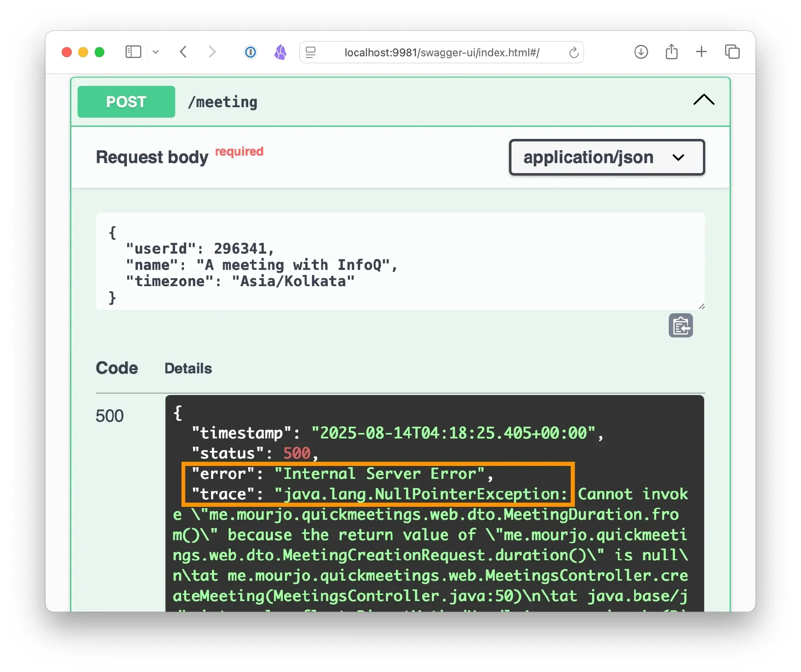
Task: Collapse the POST /meeting operation chevron
Action: (x=703, y=100)
